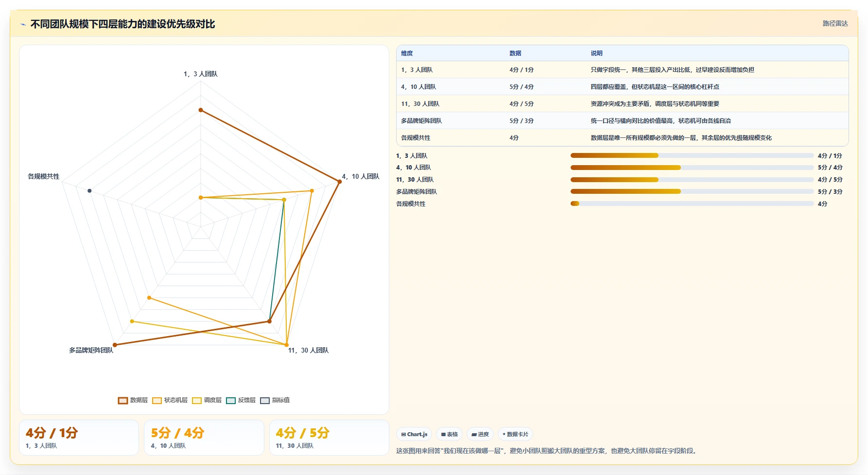
Task: Toggle the 反馈层 legend entry
Action: tap(241, 400)
